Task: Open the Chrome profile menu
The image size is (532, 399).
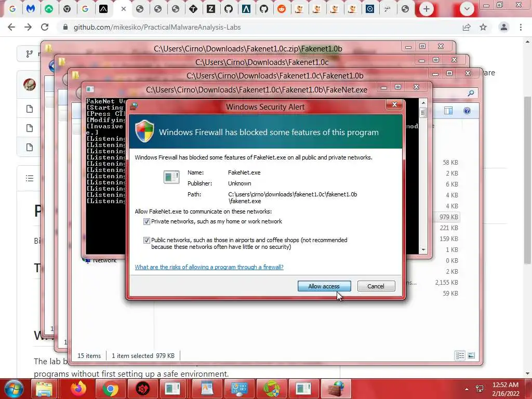Action: [x=504, y=27]
